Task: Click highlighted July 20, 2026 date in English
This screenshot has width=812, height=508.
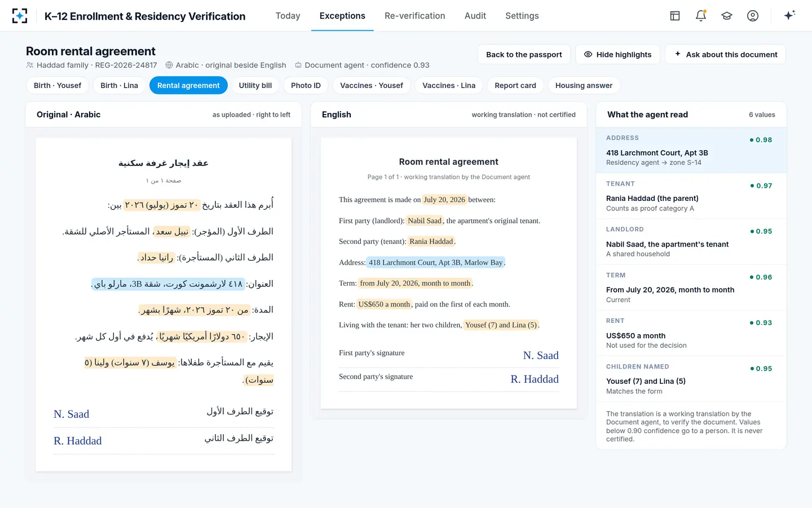Action: (x=444, y=200)
